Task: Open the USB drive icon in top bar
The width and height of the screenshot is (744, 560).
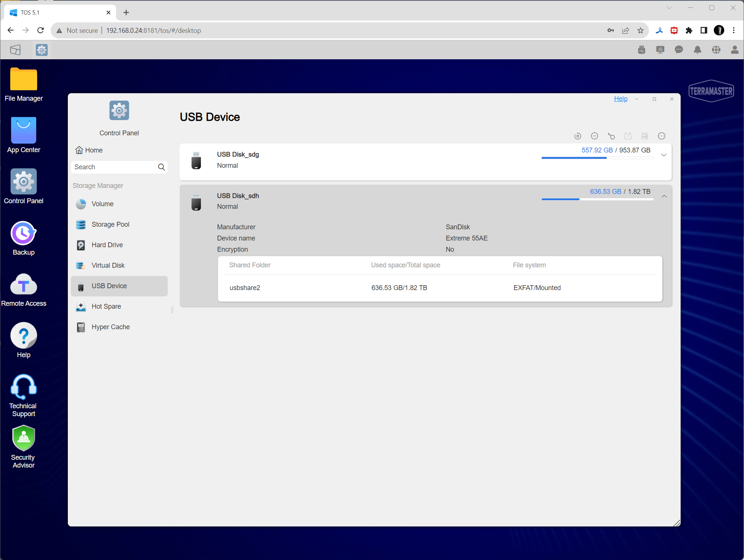Action: click(641, 50)
